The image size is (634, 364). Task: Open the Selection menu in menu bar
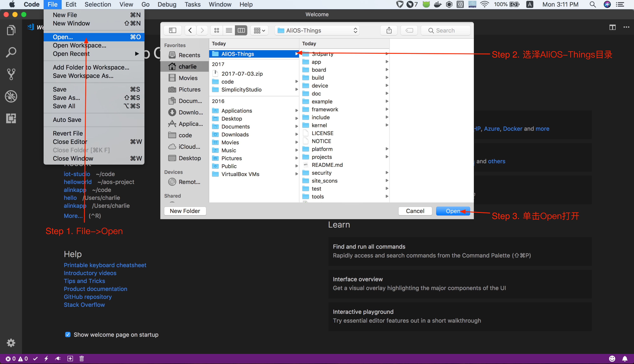tap(98, 4)
